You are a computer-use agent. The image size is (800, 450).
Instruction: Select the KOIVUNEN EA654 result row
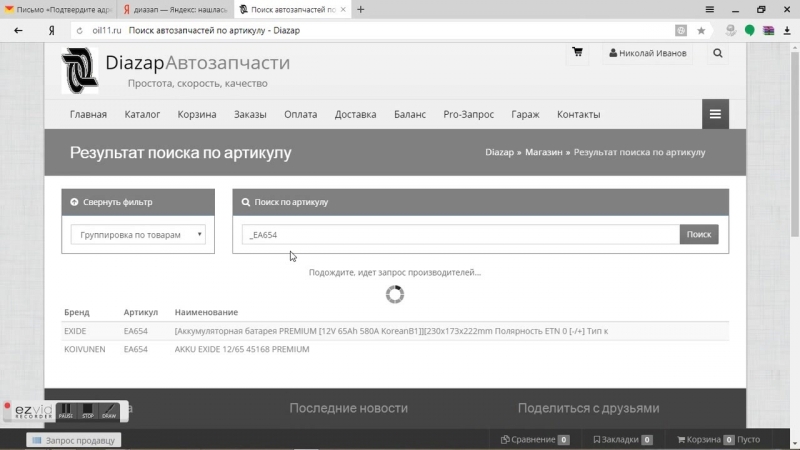(395, 349)
